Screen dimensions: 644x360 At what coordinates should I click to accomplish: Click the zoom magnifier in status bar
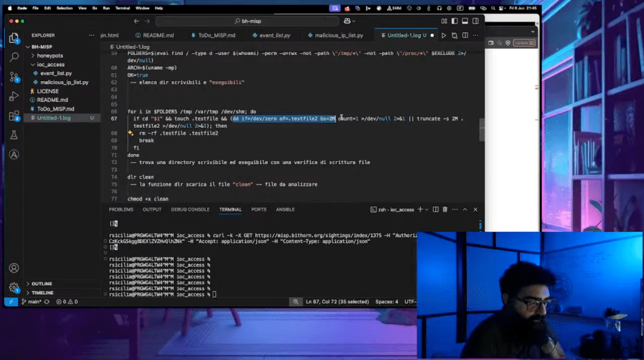pyautogui.click(x=296, y=301)
